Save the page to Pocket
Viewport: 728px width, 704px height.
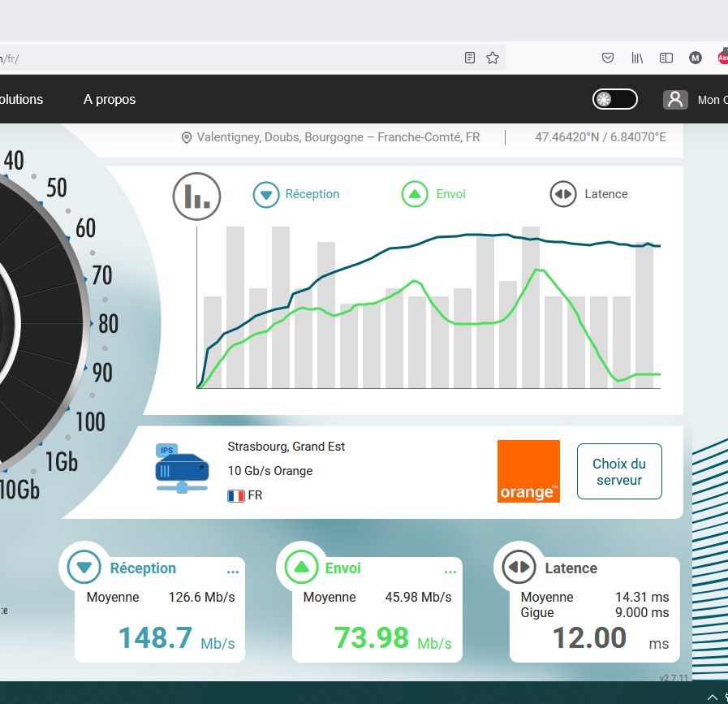(607, 58)
